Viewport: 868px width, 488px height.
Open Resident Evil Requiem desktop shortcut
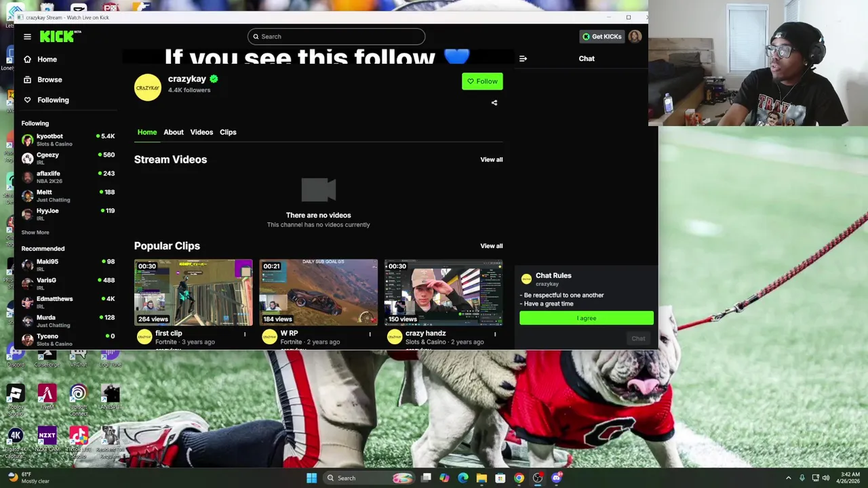110,442
